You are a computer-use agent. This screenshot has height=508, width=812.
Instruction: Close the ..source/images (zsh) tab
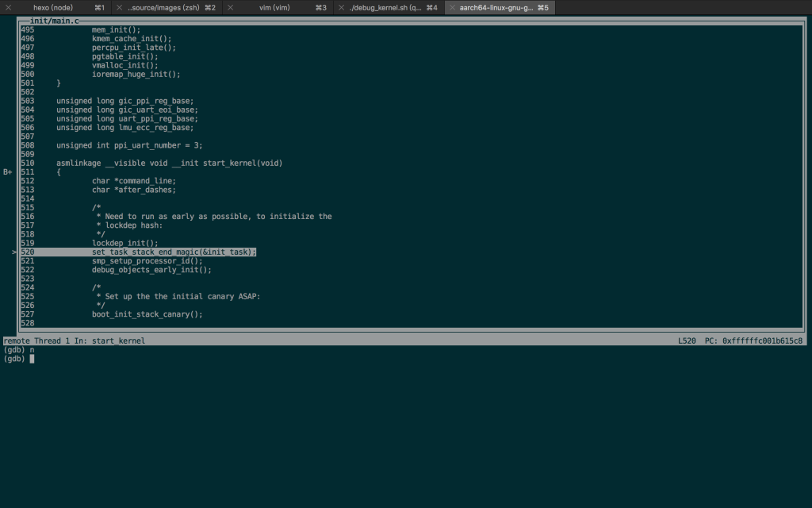[120, 8]
